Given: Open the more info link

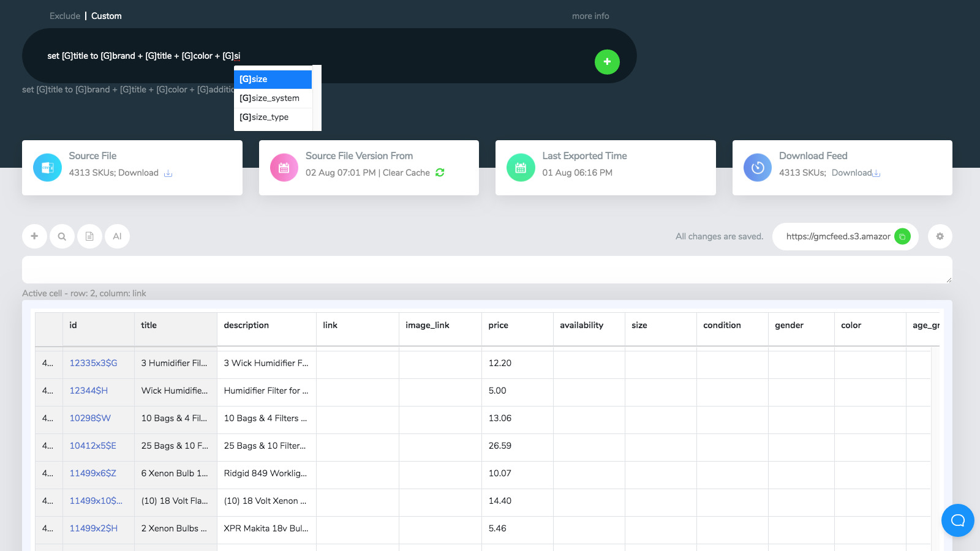Looking at the screenshot, I should (x=590, y=16).
